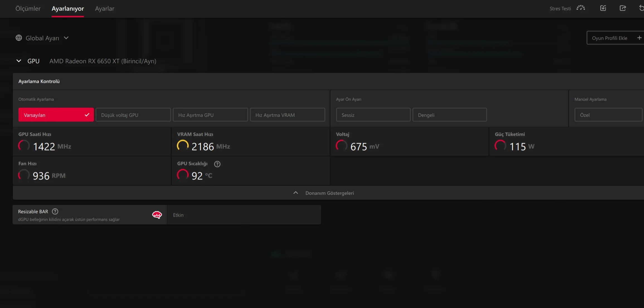Select the Sessiz preset button
The height and width of the screenshot is (308, 644).
click(373, 115)
